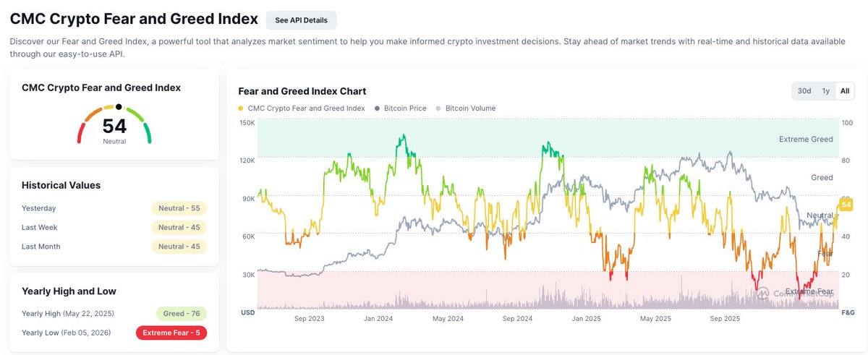The image size is (868, 355).
Task: Click the black needle dot on the gauge
Action: point(119,107)
